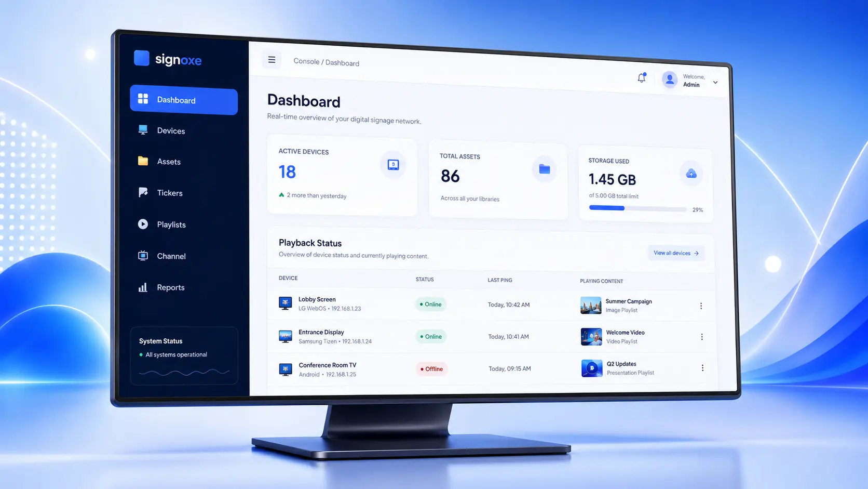
Task: Click the Active Devices monitor icon
Action: point(393,165)
